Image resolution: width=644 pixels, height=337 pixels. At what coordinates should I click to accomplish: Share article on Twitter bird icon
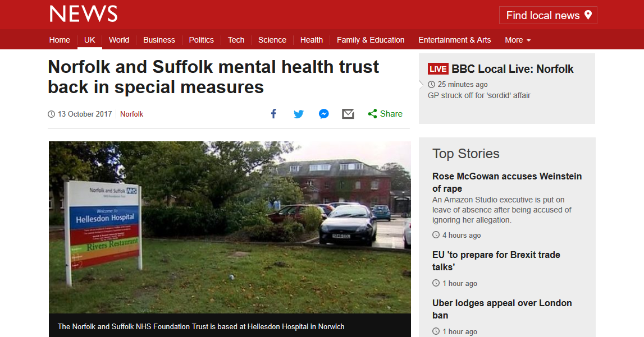click(299, 114)
